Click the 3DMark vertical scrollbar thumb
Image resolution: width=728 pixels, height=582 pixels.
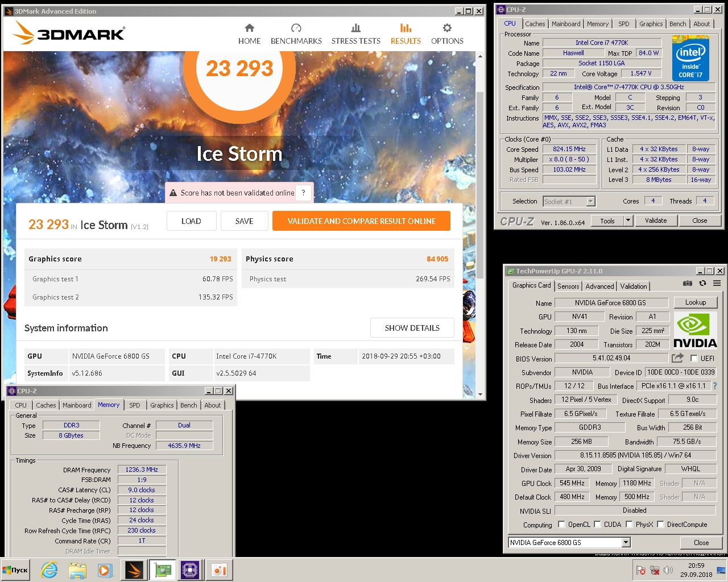(x=480, y=185)
